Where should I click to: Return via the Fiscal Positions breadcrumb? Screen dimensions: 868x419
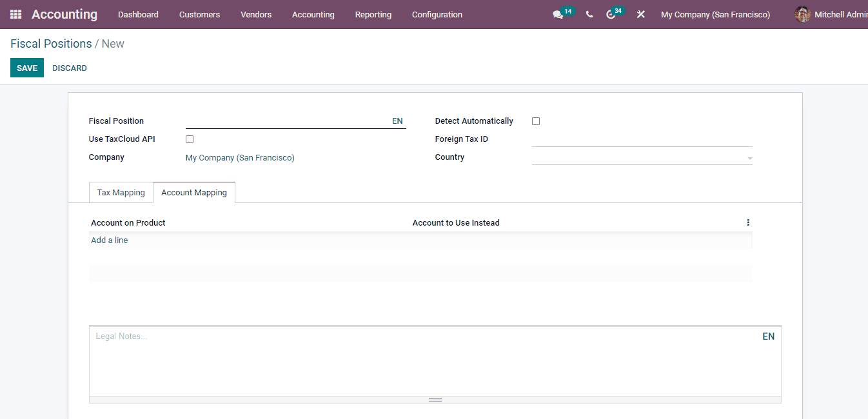click(x=51, y=43)
